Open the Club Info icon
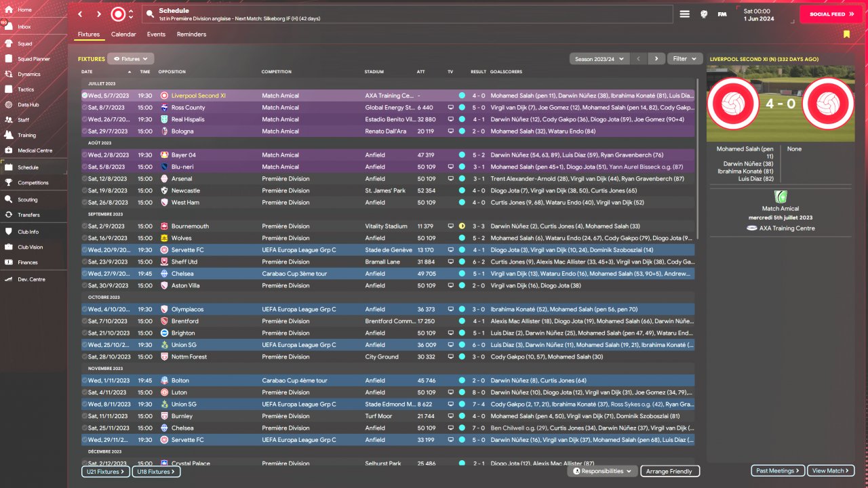Image resolution: width=868 pixels, height=488 pixels. point(8,232)
